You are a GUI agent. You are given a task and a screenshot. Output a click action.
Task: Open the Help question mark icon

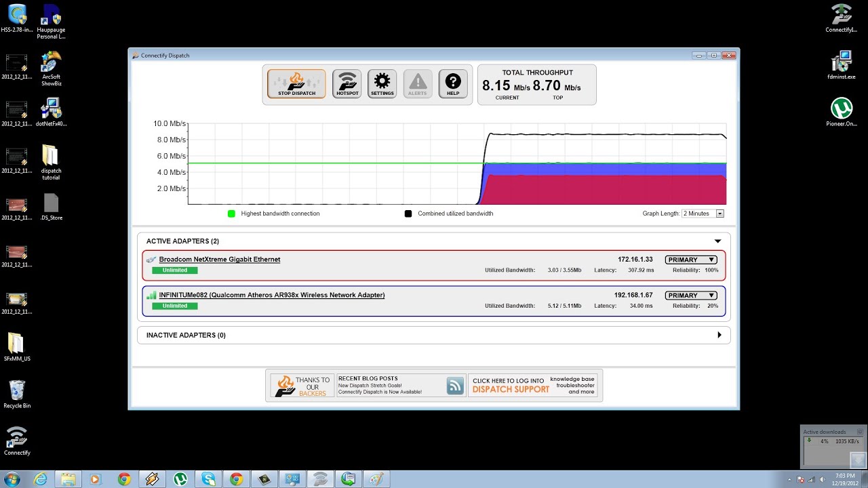pos(453,84)
